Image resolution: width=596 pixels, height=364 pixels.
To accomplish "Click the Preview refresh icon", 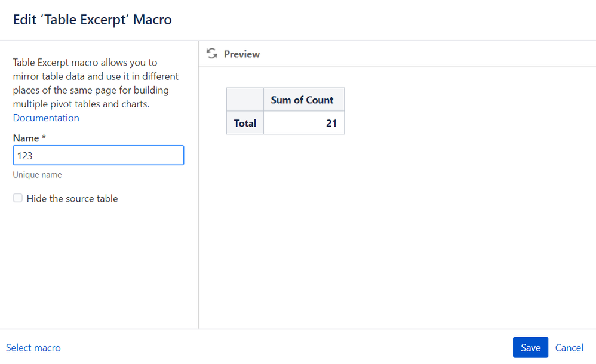I will (x=211, y=54).
